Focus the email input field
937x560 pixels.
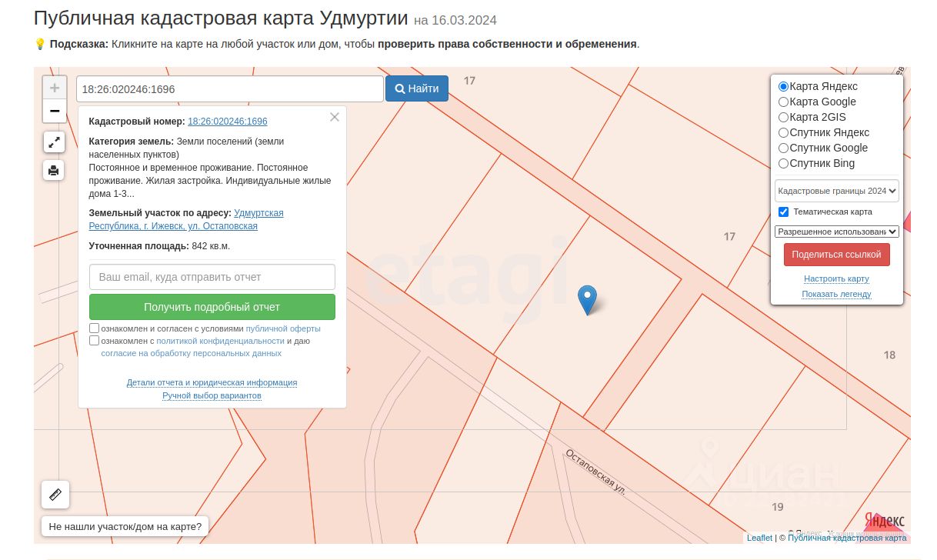tap(212, 277)
